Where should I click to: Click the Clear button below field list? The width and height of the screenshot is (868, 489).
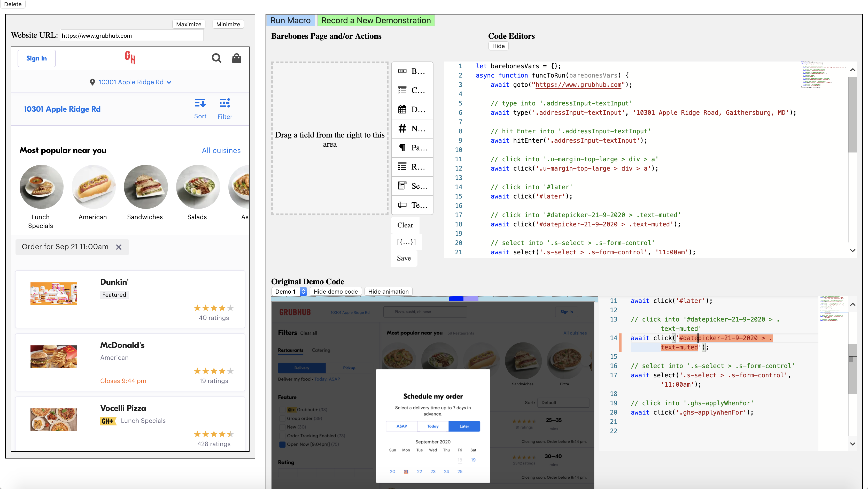coord(405,225)
